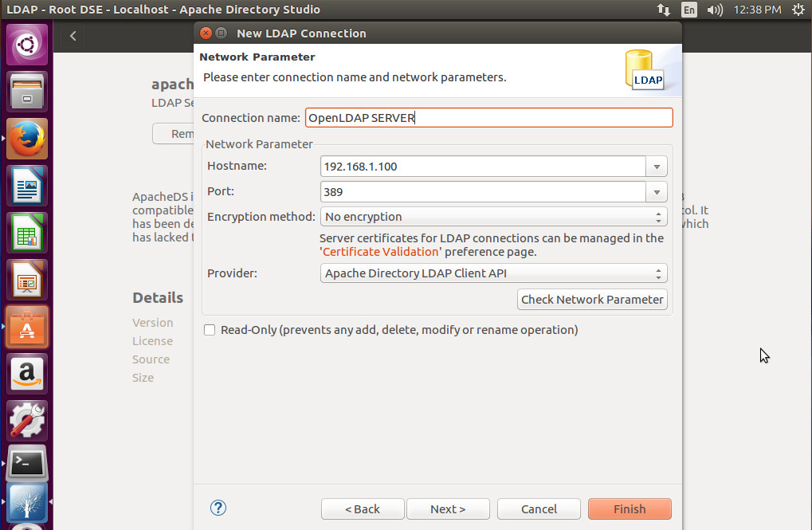Open Firefox from the launcher

coord(28,139)
